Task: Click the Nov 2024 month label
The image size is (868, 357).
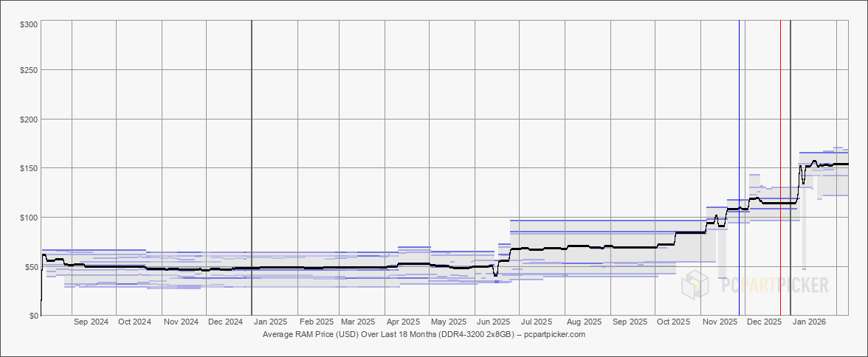Action: pos(181,322)
